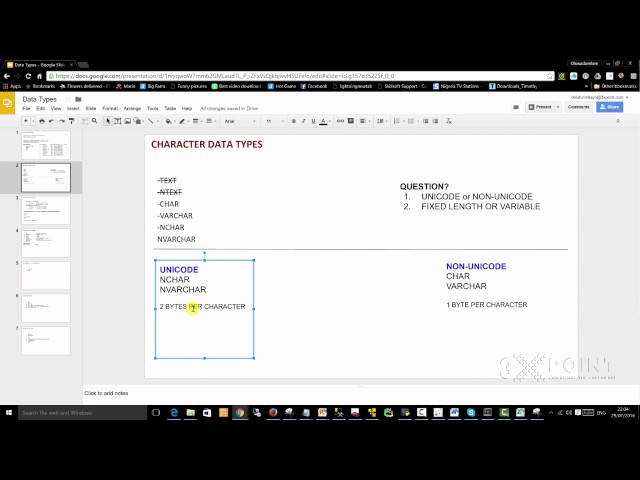The image size is (640, 480).
Task: Select slide 3 thumbnail in the filmstrip
Action: pos(46,210)
